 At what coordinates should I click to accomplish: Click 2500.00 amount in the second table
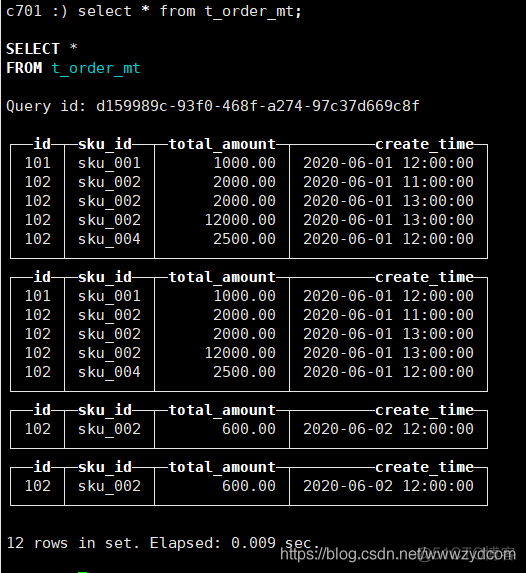pos(245,372)
